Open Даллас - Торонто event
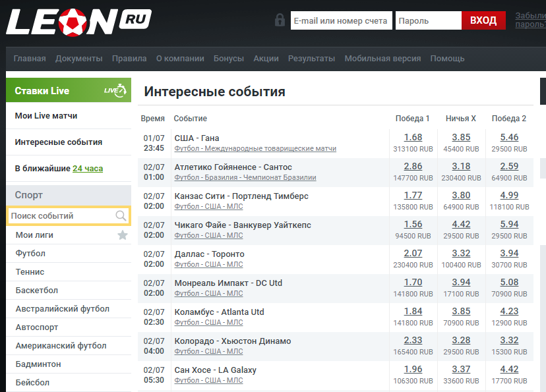This screenshot has width=546, height=392. 209,254
